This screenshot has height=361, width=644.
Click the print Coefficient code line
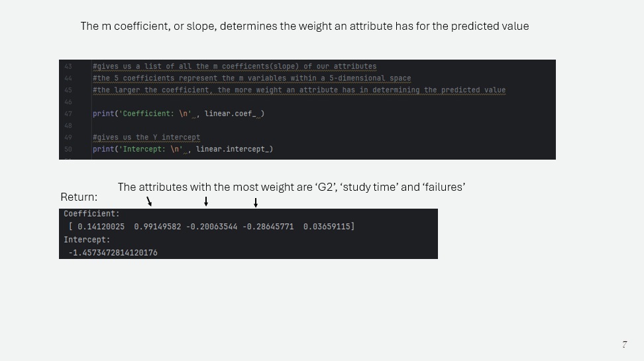pos(179,114)
